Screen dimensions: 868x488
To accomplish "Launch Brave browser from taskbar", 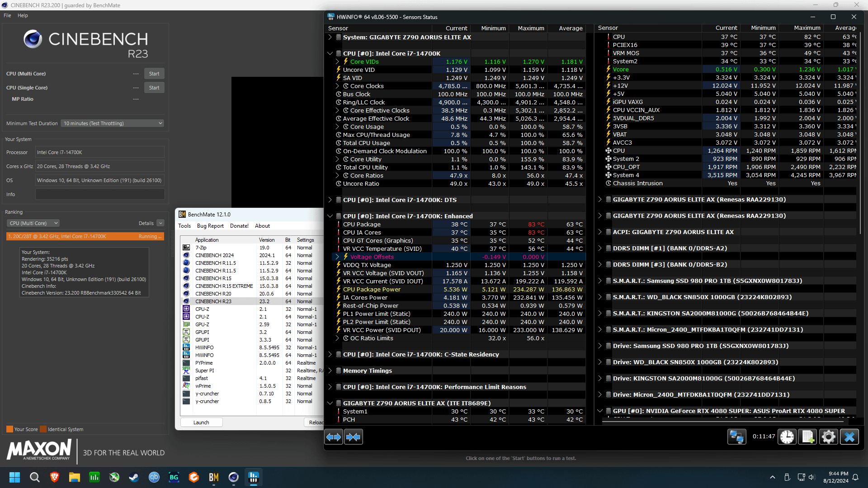I will (55, 477).
